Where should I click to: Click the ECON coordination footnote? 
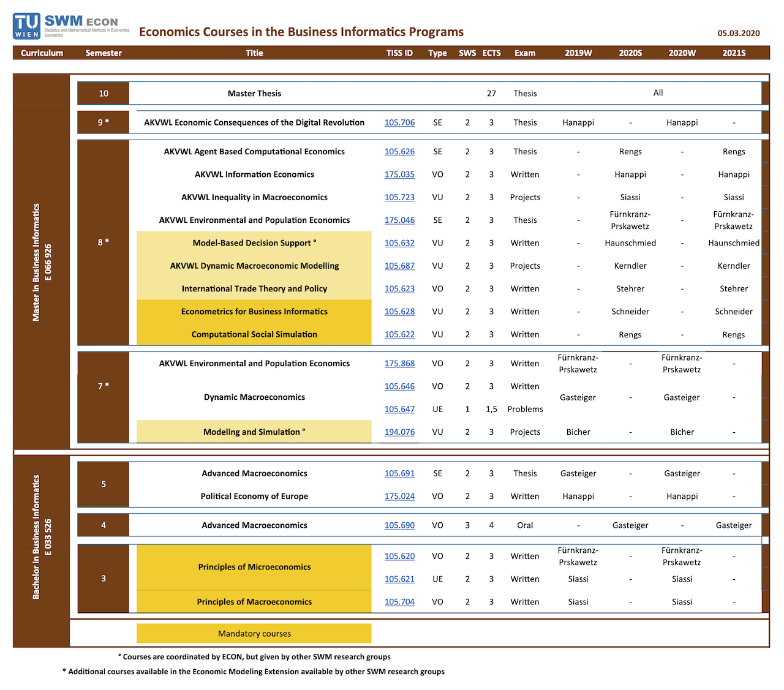pos(254,657)
